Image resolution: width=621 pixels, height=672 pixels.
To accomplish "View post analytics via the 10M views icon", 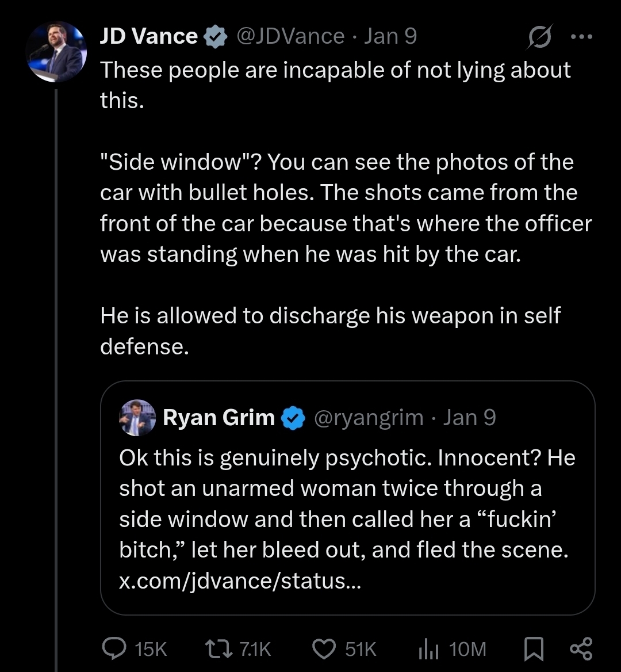I will 428,648.
